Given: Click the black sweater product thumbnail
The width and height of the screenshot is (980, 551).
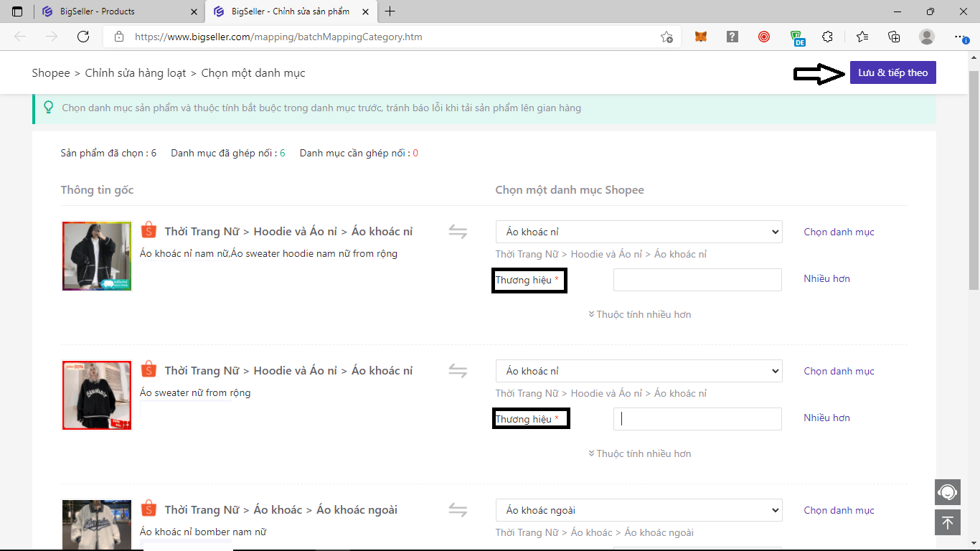Looking at the screenshot, I should tap(97, 395).
